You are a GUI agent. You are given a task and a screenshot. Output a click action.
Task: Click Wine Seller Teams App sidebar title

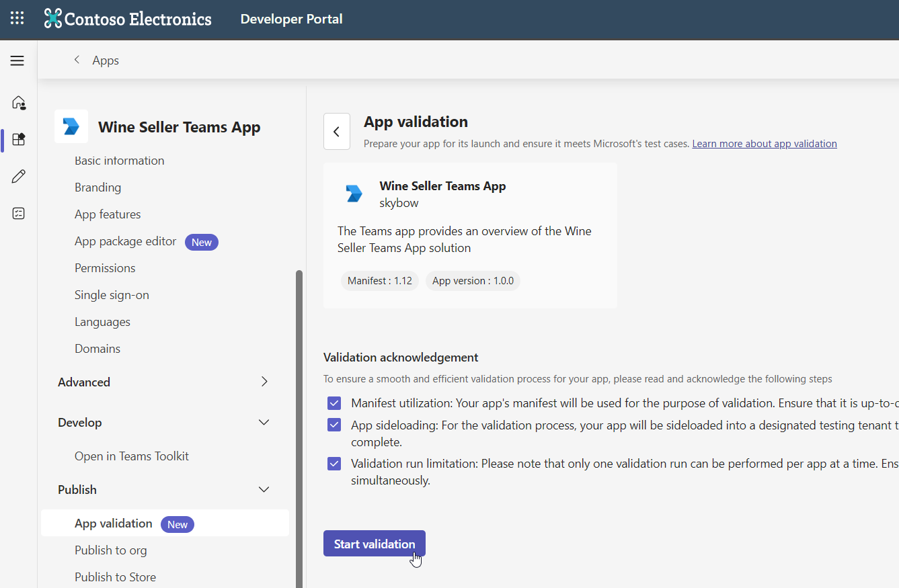tap(180, 127)
